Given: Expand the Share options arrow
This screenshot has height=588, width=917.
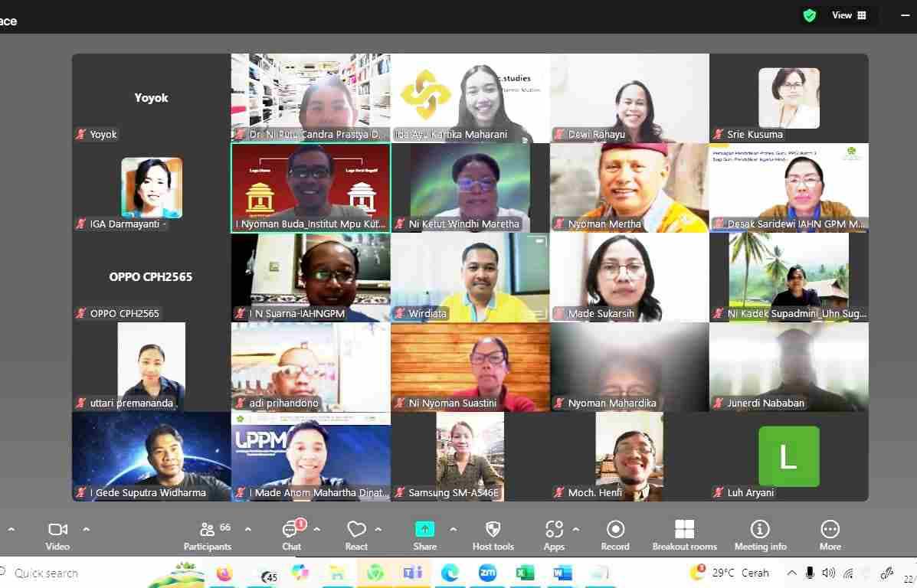Looking at the screenshot, I should 453,529.
